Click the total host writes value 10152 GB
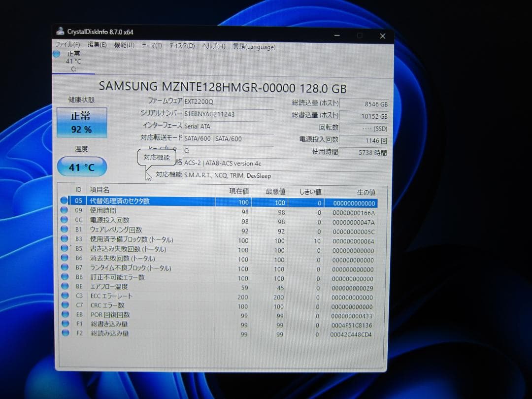532x399 pixels. (364, 116)
